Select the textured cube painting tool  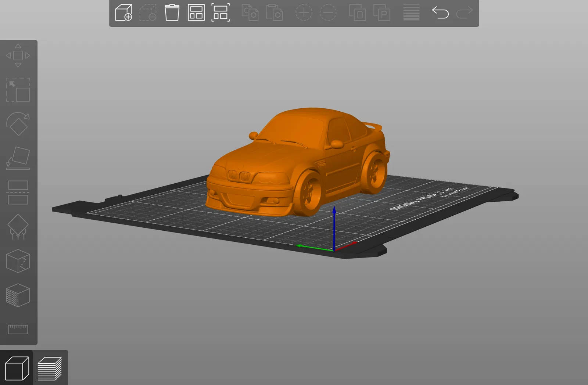18,295
